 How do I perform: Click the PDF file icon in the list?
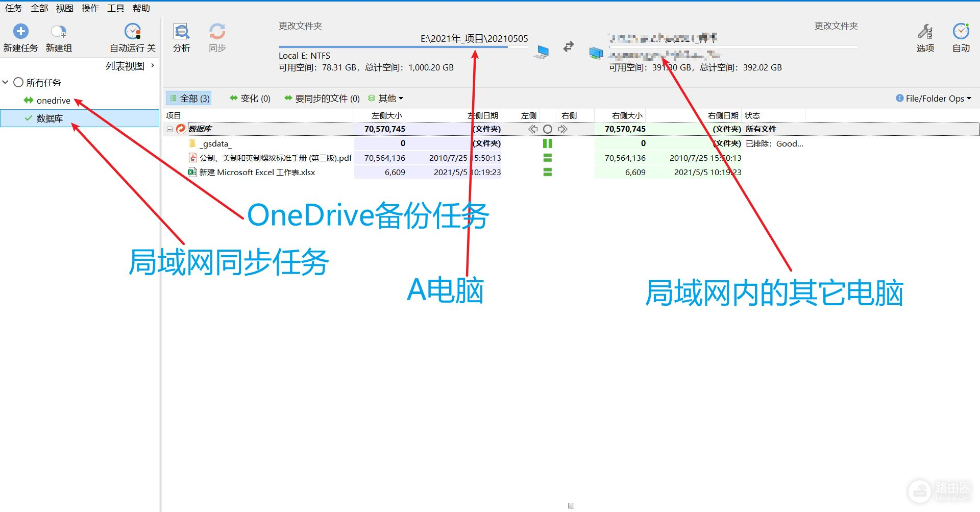pyautogui.click(x=193, y=158)
